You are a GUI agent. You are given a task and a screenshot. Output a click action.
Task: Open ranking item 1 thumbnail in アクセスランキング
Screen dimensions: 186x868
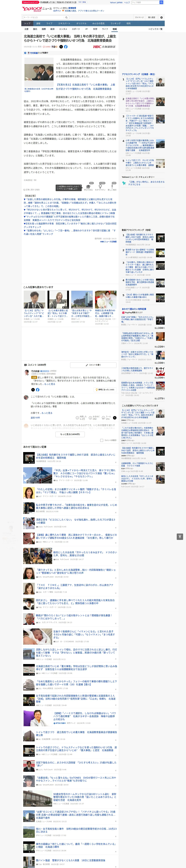click(x=160, y=82)
